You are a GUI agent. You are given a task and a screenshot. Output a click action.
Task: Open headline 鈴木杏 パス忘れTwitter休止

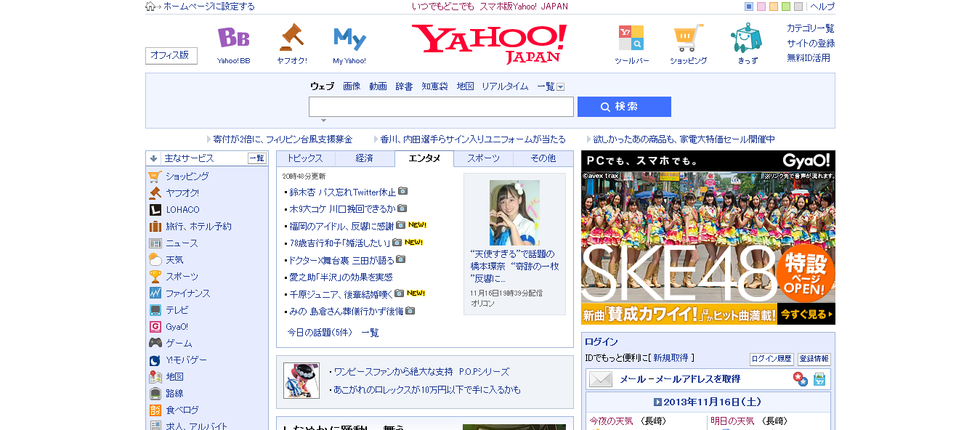point(343,192)
